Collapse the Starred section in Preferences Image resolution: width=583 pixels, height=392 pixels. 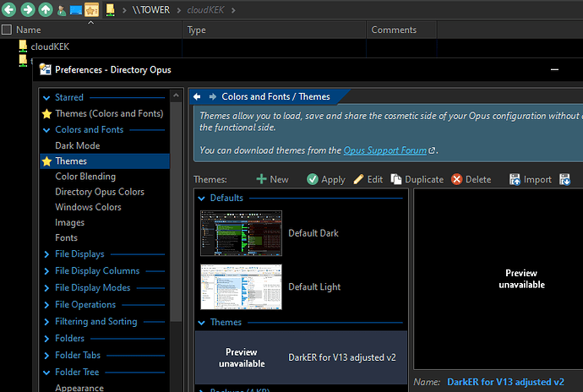(46, 98)
